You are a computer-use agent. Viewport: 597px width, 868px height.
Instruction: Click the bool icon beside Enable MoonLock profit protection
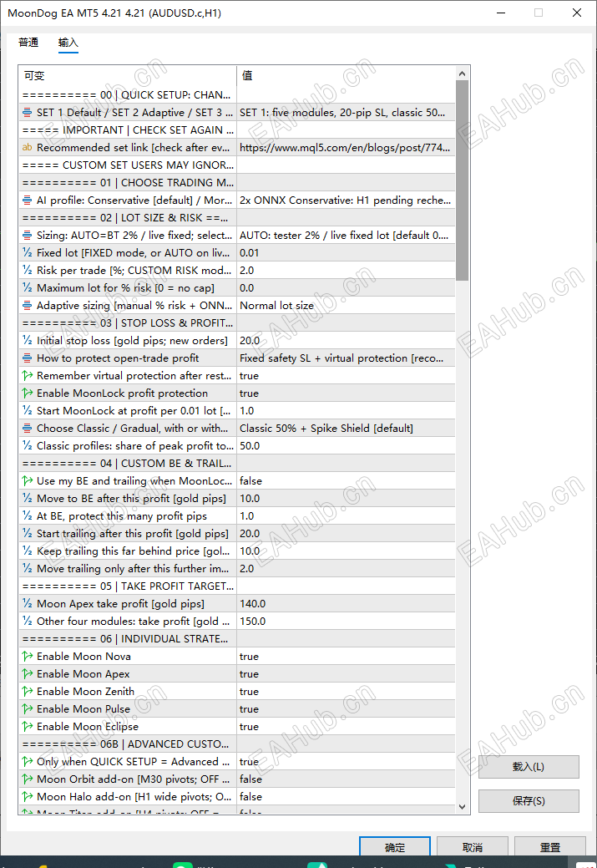click(27, 393)
